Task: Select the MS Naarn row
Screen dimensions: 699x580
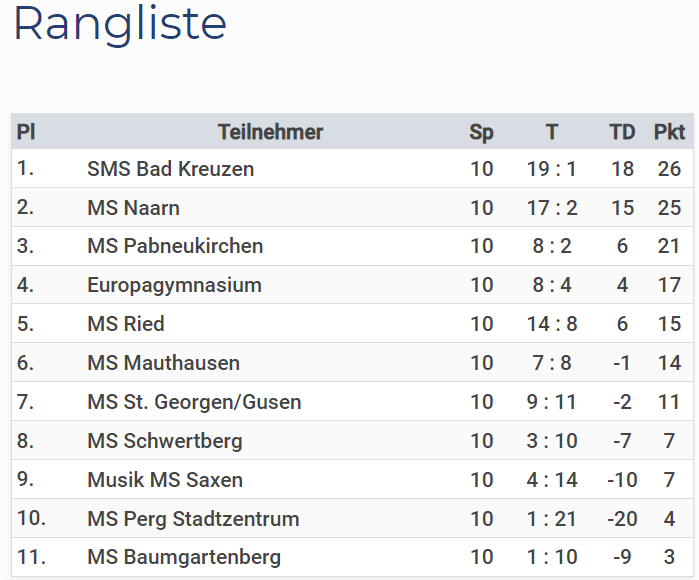Action: (353, 207)
